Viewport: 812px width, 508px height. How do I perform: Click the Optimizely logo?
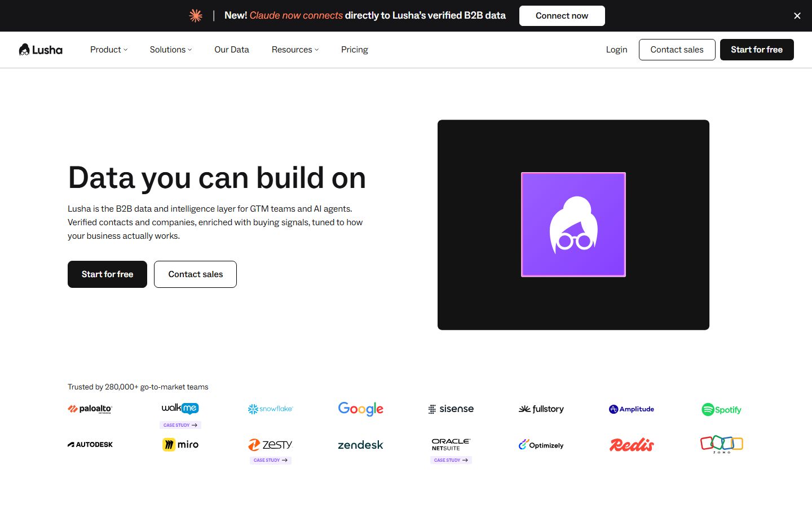pyautogui.click(x=541, y=445)
